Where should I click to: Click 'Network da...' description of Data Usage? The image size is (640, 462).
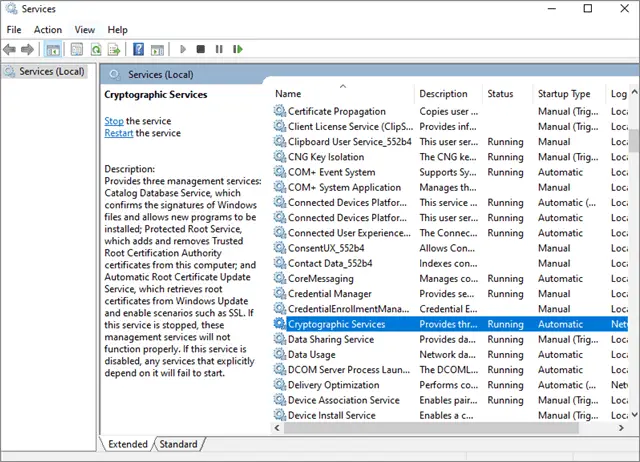click(447, 354)
